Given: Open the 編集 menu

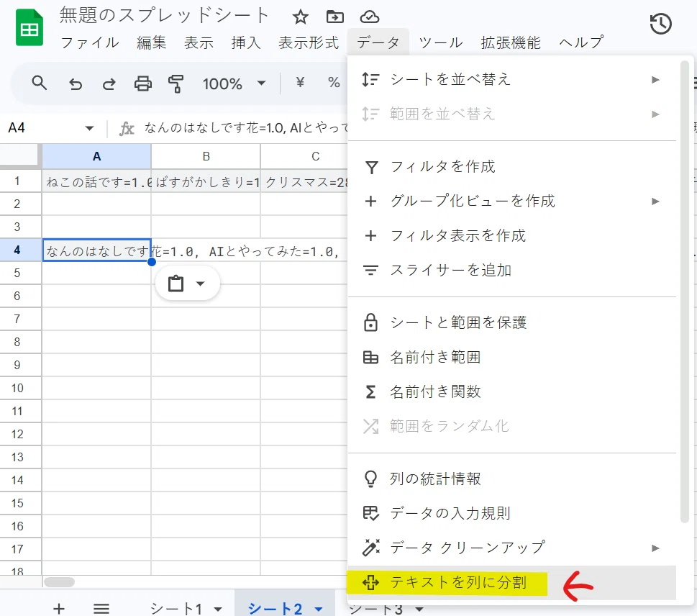Looking at the screenshot, I should [x=152, y=42].
